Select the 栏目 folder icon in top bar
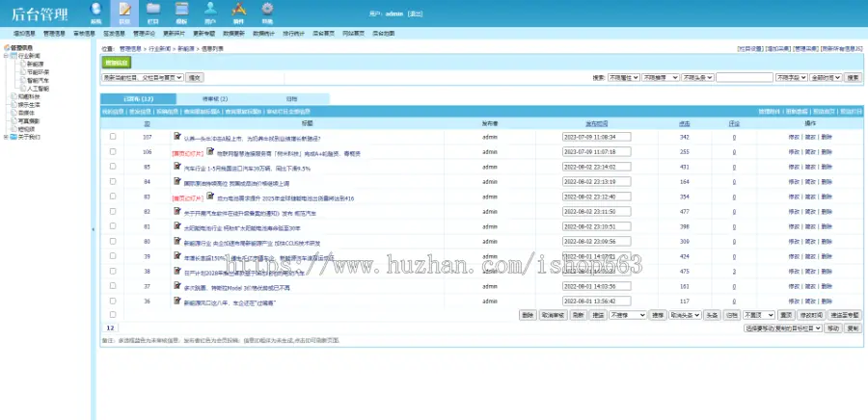The height and width of the screenshot is (420, 868). pos(153,9)
